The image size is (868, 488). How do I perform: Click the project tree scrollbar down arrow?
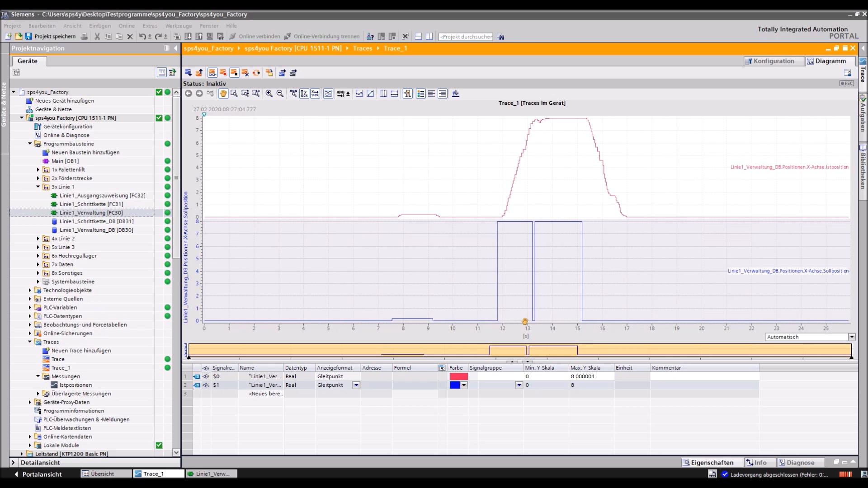tap(176, 452)
